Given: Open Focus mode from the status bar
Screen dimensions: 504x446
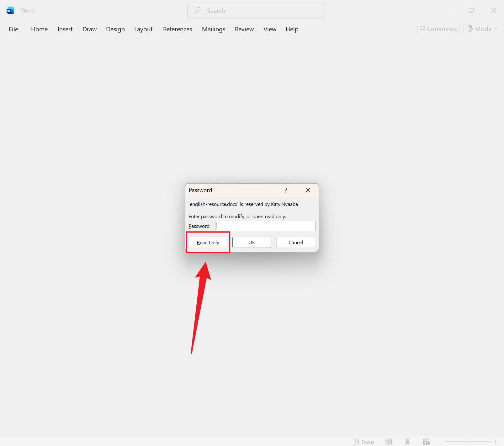Looking at the screenshot, I should pos(364,442).
